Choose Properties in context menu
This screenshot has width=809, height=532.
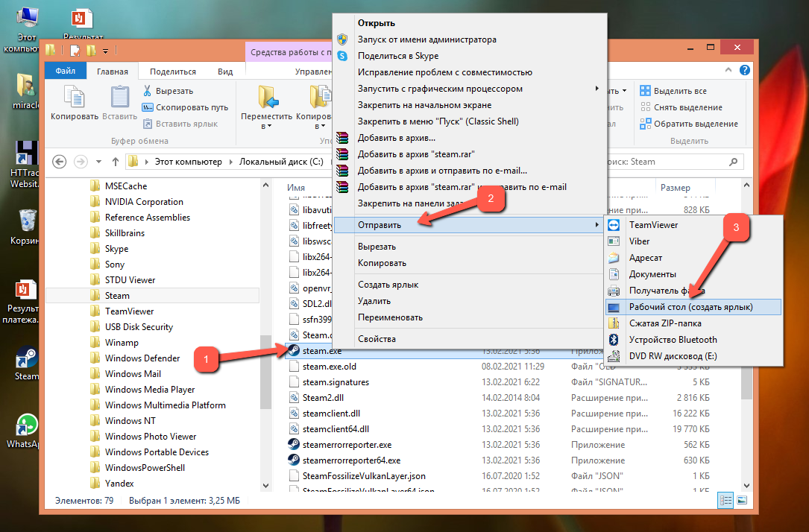pos(377,339)
